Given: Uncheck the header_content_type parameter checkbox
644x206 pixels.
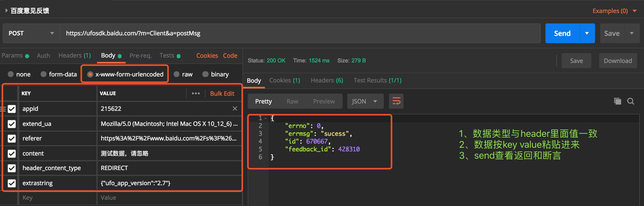Looking at the screenshot, I should click(x=12, y=168).
